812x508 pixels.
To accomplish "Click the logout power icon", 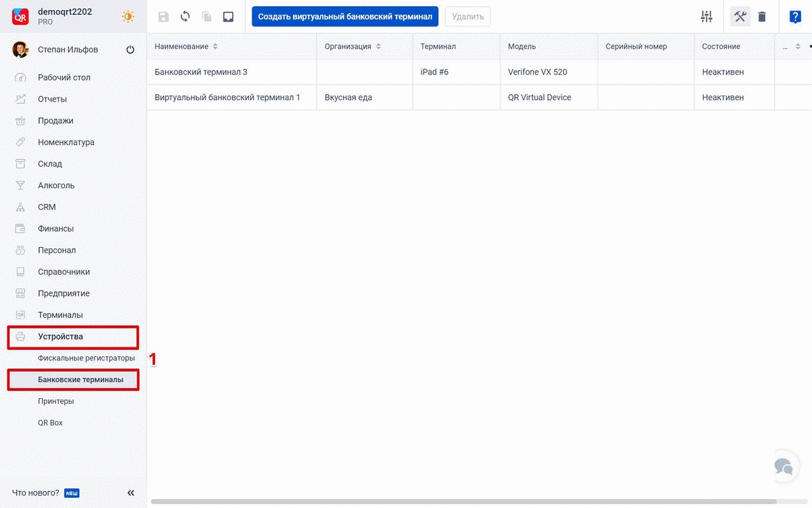I will (131, 49).
